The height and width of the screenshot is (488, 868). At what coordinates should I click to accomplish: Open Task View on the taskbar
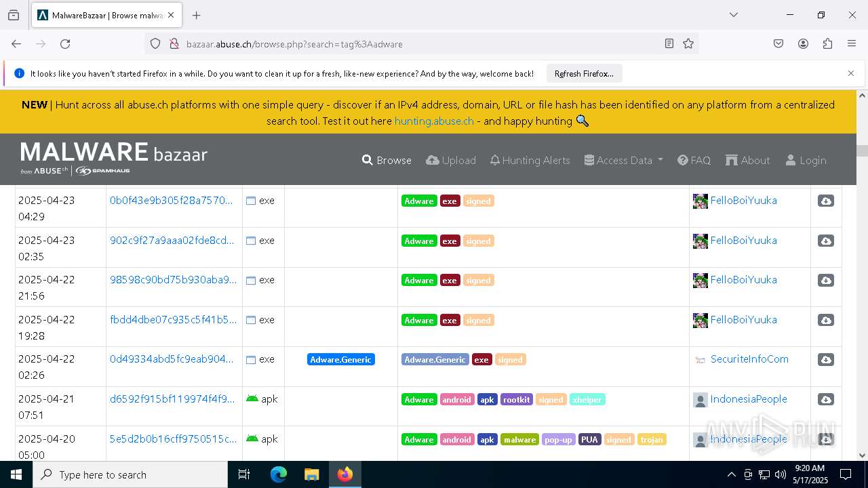(x=244, y=474)
